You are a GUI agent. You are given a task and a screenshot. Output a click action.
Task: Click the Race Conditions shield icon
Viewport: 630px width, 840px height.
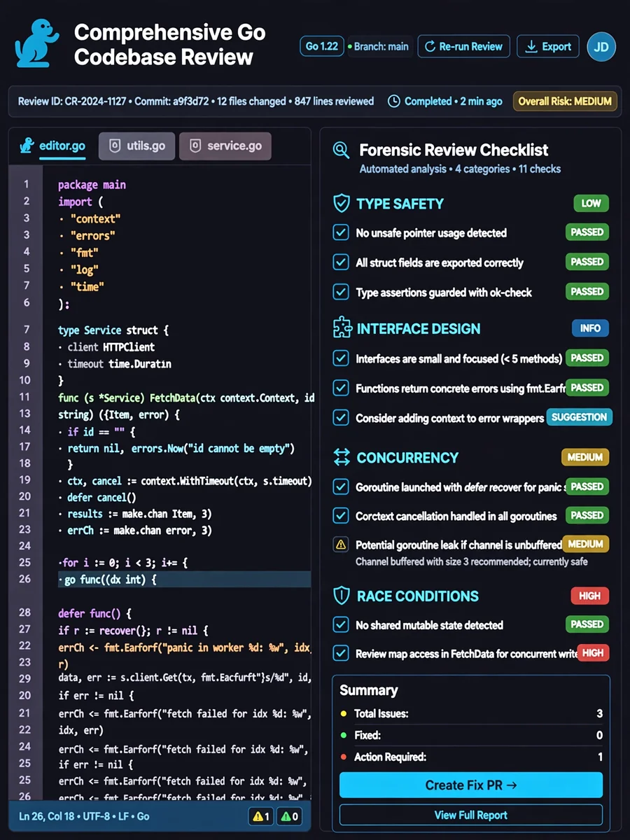pyautogui.click(x=341, y=596)
